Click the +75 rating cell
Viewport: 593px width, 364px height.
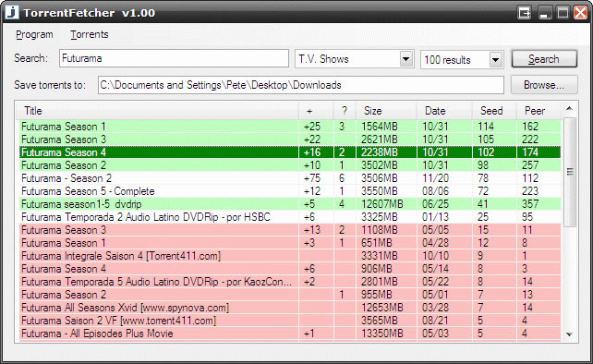click(312, 177)
